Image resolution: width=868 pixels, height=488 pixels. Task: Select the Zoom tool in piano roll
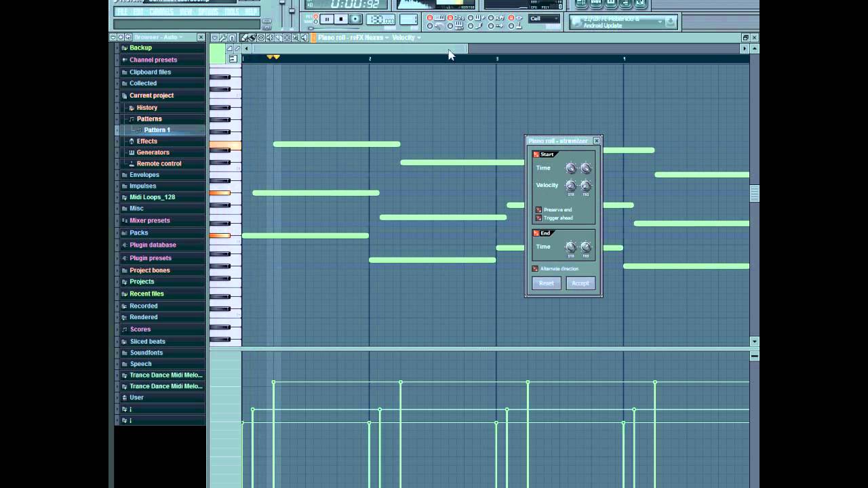(295, 38)
